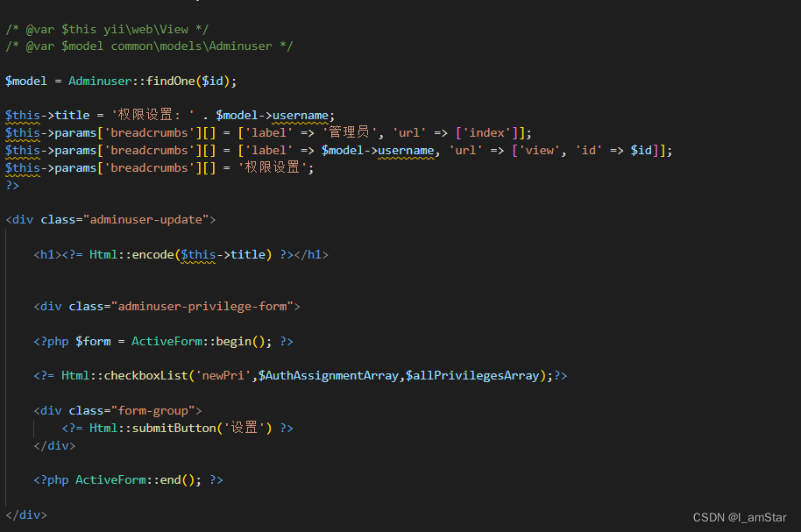Click 'findOne' method call
801x532 pixels.
coord(171,82)
